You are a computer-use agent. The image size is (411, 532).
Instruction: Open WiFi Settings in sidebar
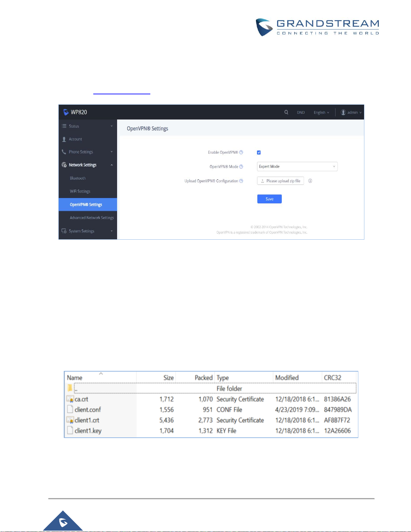coord(80,191)
